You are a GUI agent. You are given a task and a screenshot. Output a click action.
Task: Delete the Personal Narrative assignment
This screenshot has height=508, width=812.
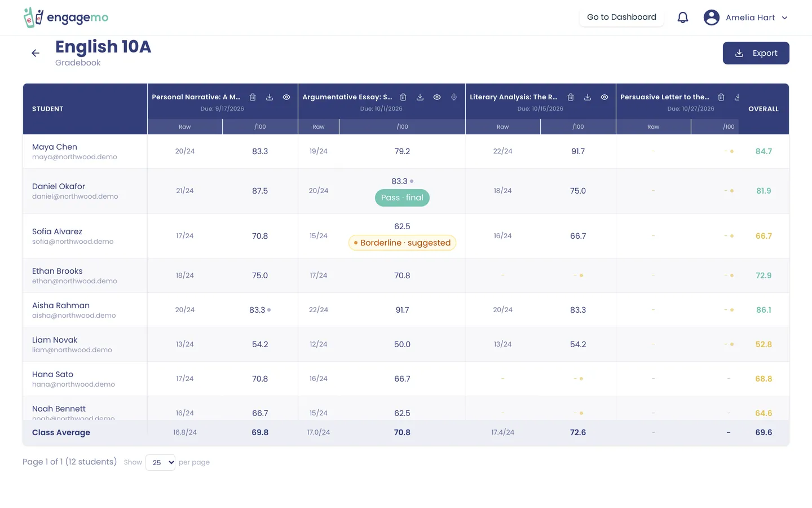[x=253, y=97]
